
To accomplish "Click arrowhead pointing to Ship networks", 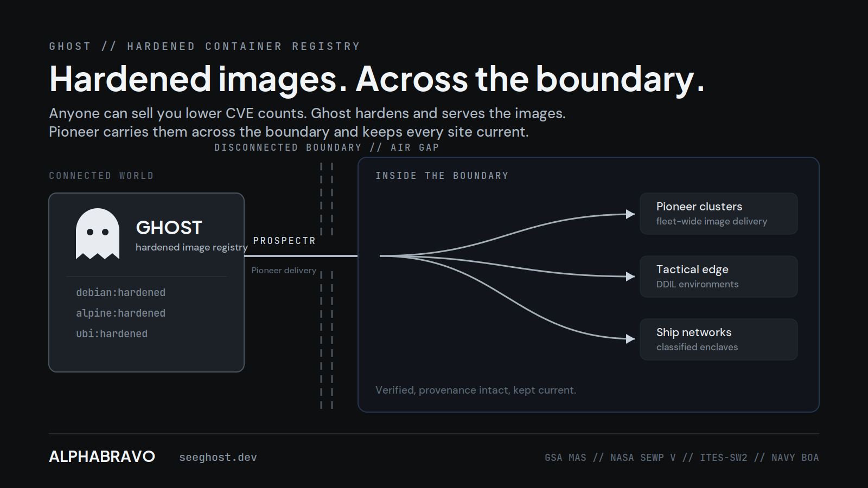I will (630, 339).
